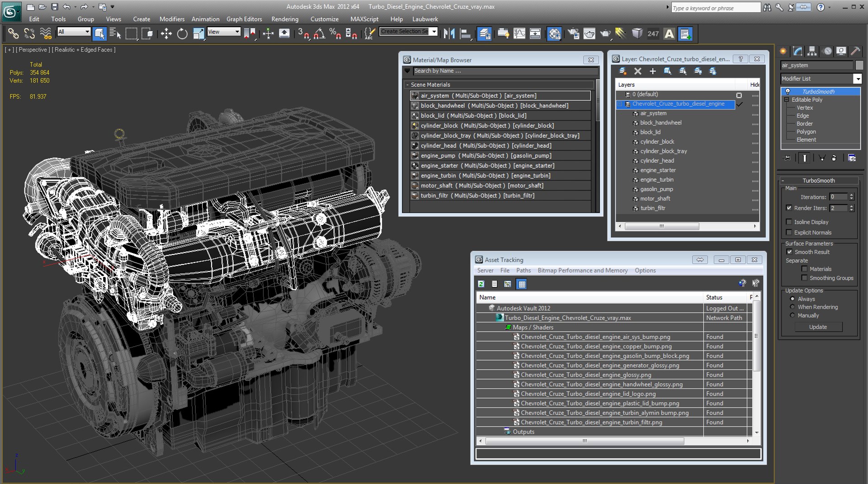Image resolution: width=868 pixels, height=484 pixels.
Task: Open the Paths menu in Asset Tracking
Action: [x=524, y=270]
